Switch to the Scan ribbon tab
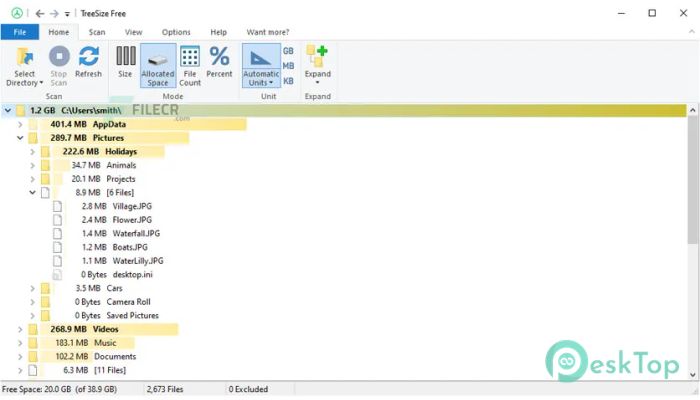The height and width of the screenshot is (400, 700). point(97,32)
